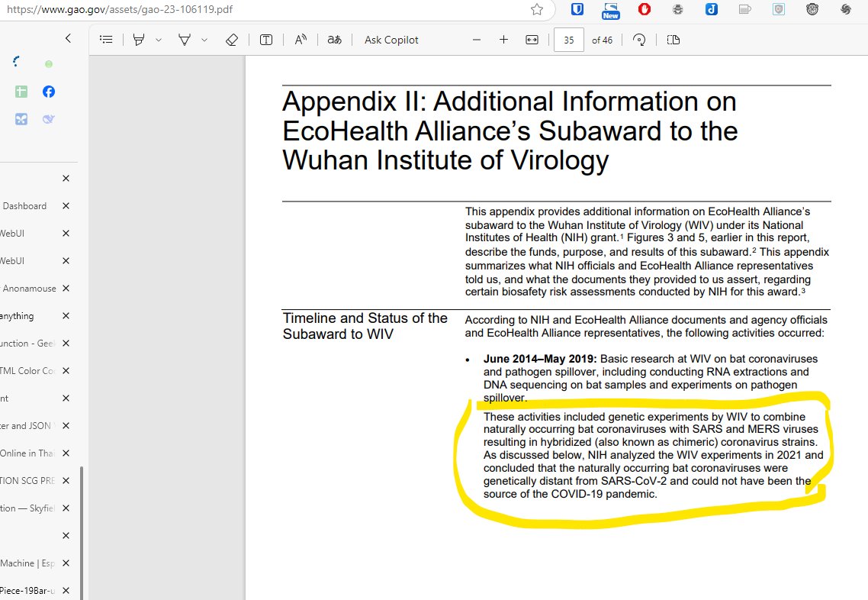Add this page to favorites with star
The height and width of the screenshot is (600, 868).
click(537, 9)
